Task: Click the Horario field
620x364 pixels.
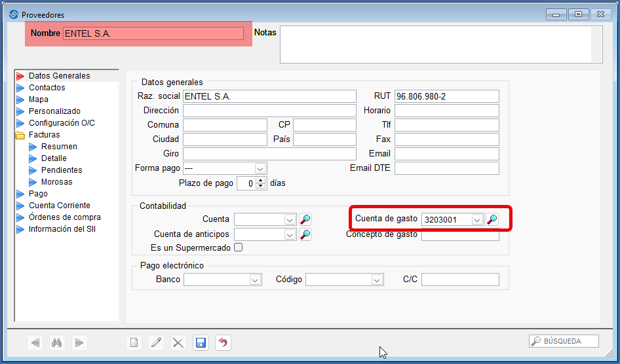Action: pyautogui.click(x=447, y=111)
